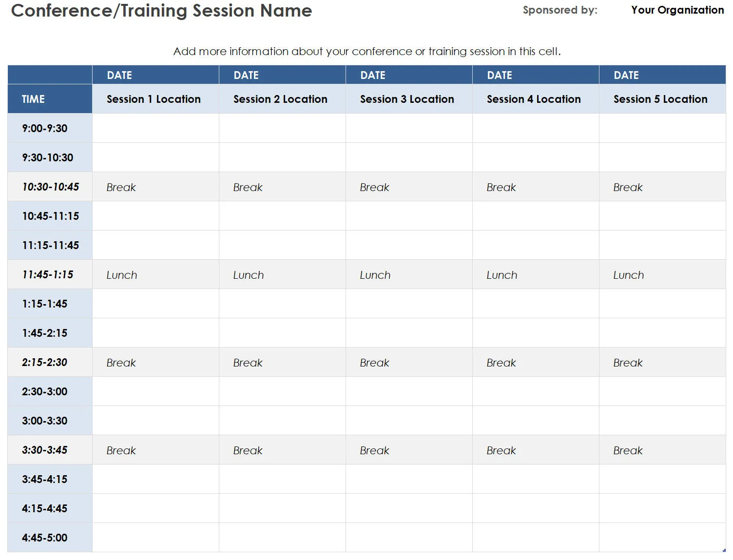
Task: Select the DATE header above Session 1
Action: pyautogui.click(x=120, y=75)
